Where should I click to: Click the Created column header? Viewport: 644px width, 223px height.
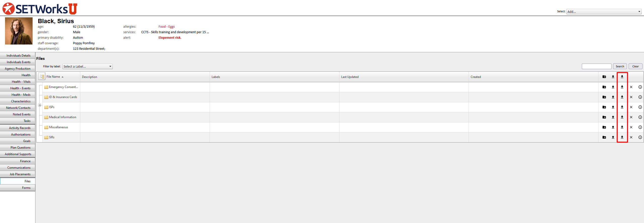click(476, 77)
